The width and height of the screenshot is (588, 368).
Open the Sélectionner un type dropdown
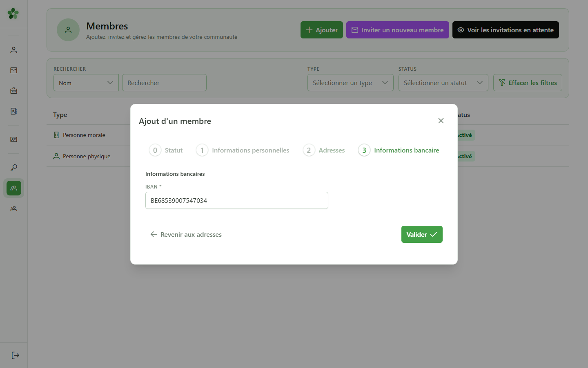tap(350, 83)
